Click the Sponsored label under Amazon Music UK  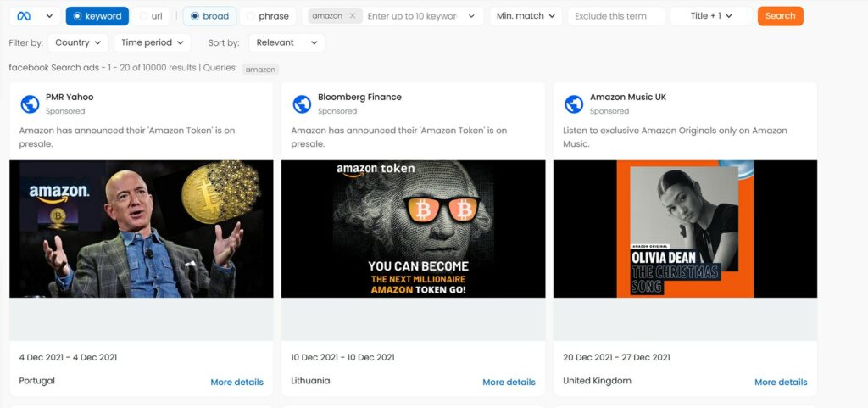(609, 111)
